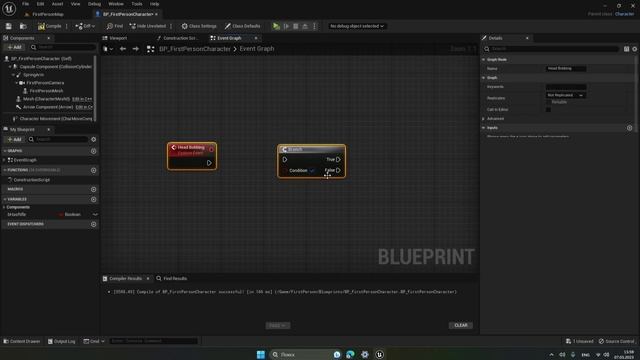Viewport: 640px width, 360px height.
Task: Click Add in the My Blueprint panel
Action: pyautogui.click(x=14, y=139)
